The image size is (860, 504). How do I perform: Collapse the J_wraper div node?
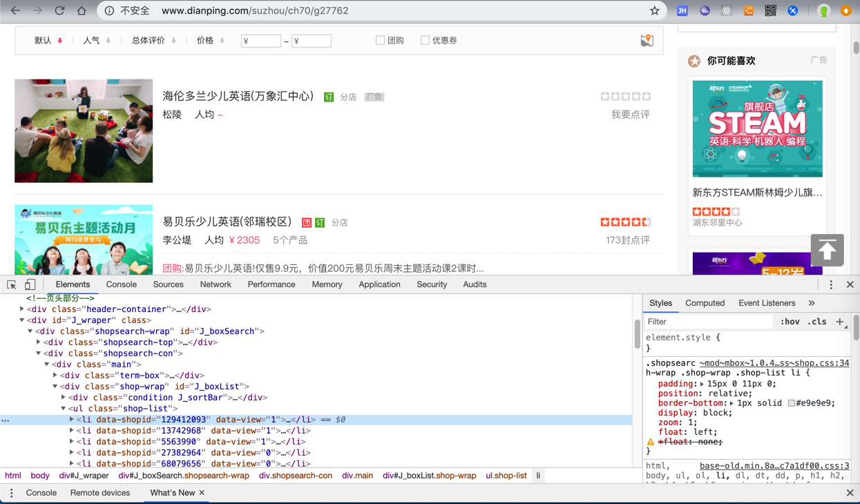[x=22, y=320]
